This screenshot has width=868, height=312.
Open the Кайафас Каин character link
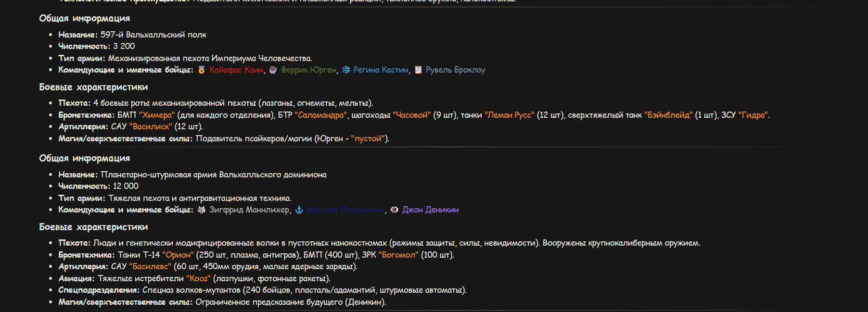tap(236, 70)
